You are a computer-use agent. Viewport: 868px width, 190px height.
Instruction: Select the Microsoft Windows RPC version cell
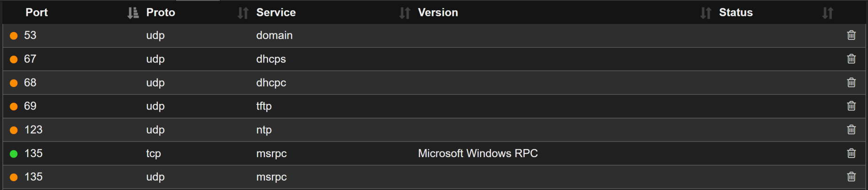478,153
